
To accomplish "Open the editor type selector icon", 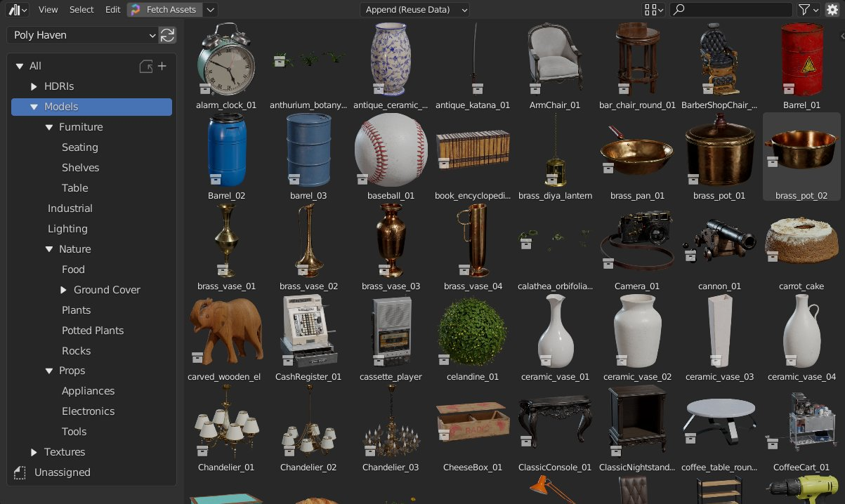I will coord(18,10).
